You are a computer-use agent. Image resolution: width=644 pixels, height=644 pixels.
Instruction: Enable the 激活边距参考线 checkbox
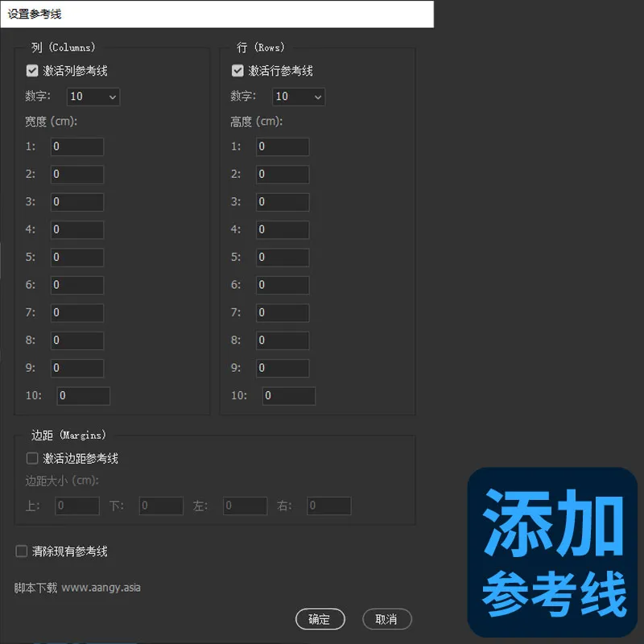[x=31, y=457]
